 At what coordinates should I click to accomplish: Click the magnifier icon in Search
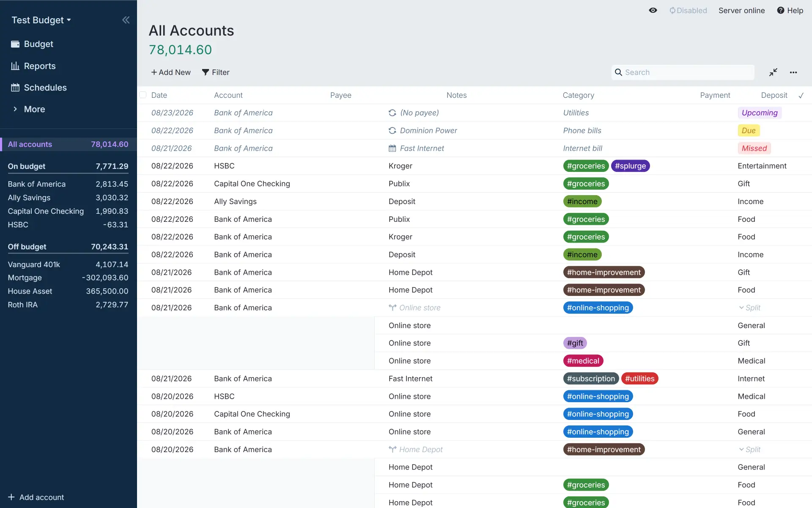618,72
